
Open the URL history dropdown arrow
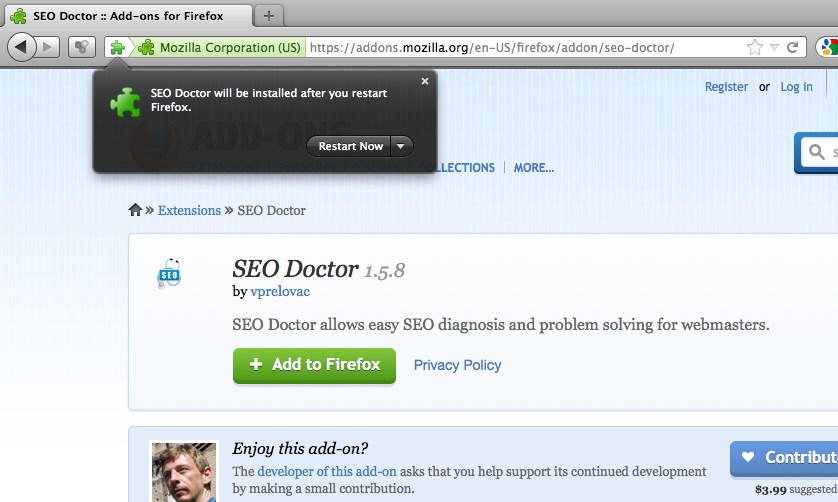coord(774,48)
